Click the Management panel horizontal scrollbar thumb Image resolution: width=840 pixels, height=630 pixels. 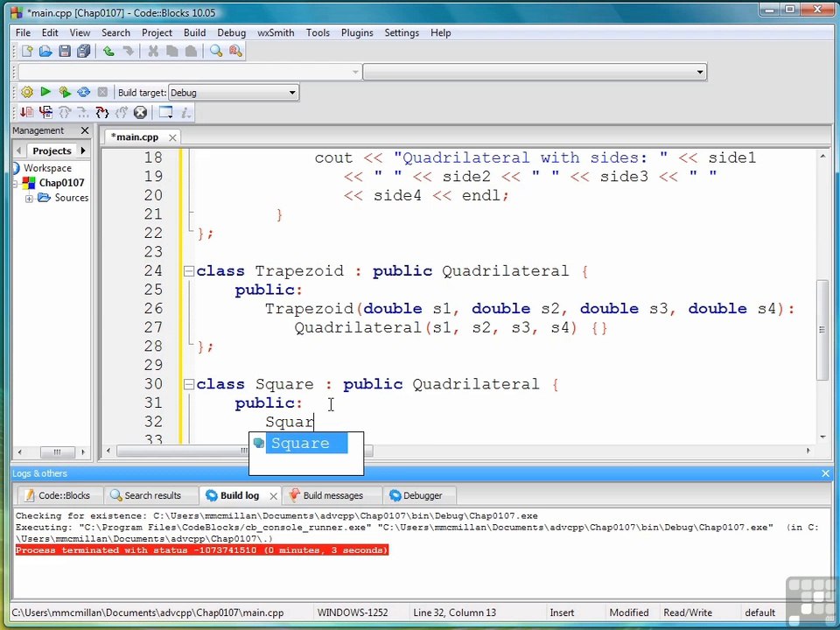56,452
